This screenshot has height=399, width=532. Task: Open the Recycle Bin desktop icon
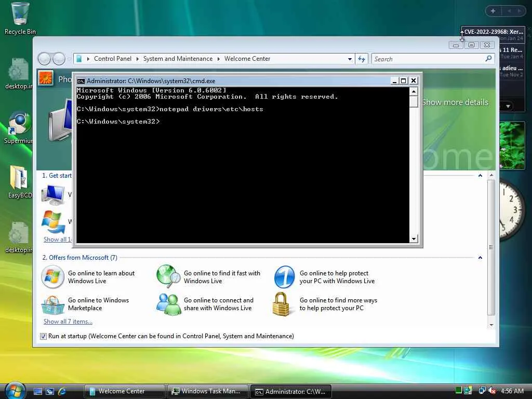(x=20, y=18)
